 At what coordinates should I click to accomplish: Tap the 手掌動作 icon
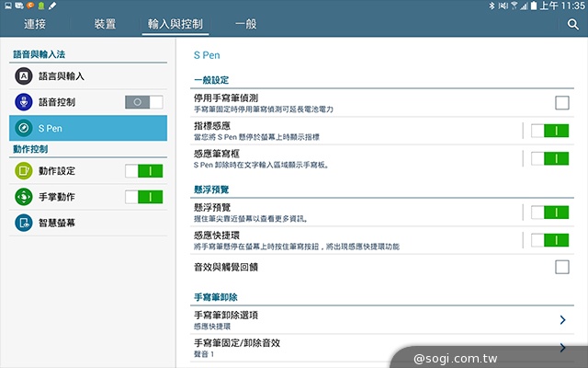pos(24,196)
